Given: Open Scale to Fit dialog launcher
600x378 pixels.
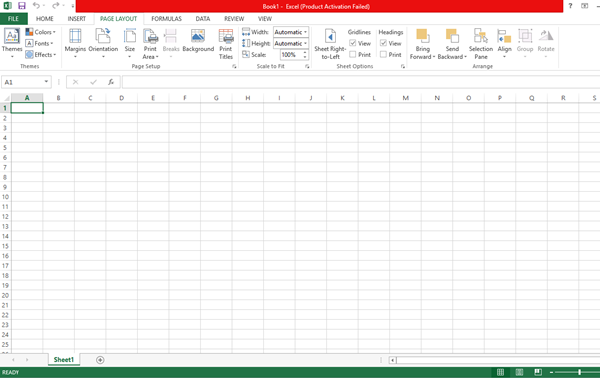Looking at the screenshot, I should click(307, 67).
